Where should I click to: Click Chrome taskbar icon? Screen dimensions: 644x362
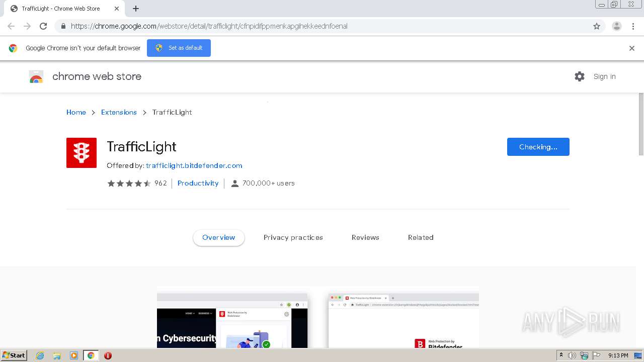click(91, 355)
